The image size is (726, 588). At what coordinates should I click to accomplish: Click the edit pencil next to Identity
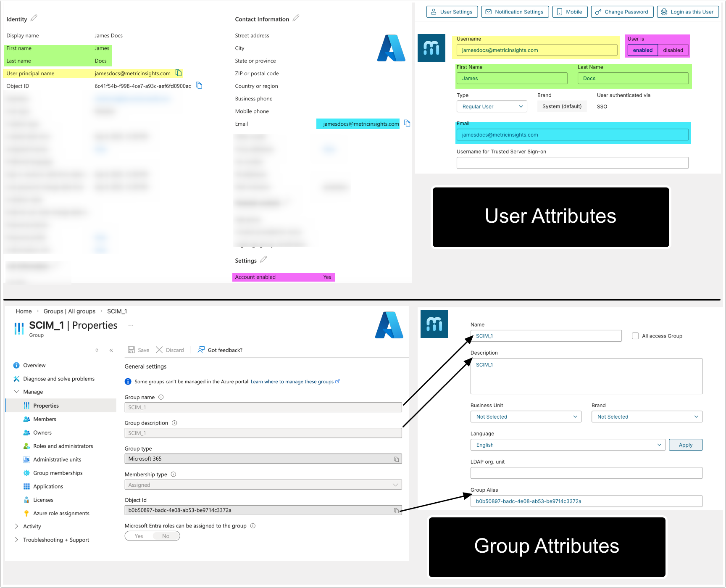(x=34, y=18)
